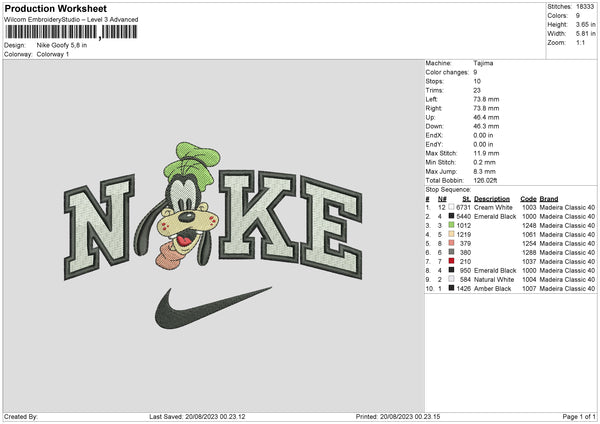The height and width of the screenshot is (424, 600).
Task: Select the "Natural White" description
Action: pyautogui.click(x=494, y=279)
